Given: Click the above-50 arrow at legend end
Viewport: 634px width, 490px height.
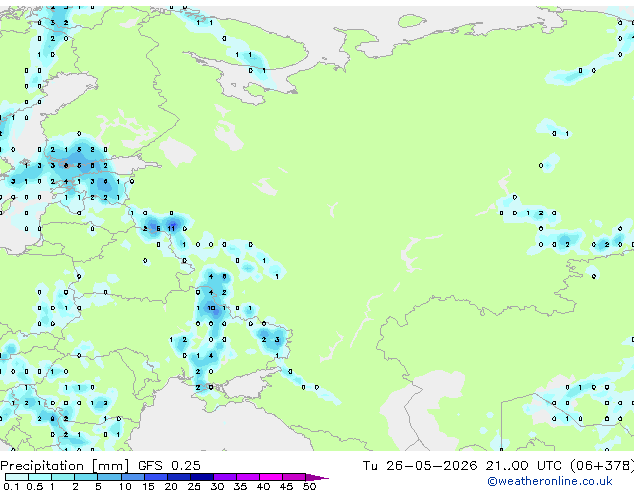Looking at the screenshot, I should tap(317, 477).
